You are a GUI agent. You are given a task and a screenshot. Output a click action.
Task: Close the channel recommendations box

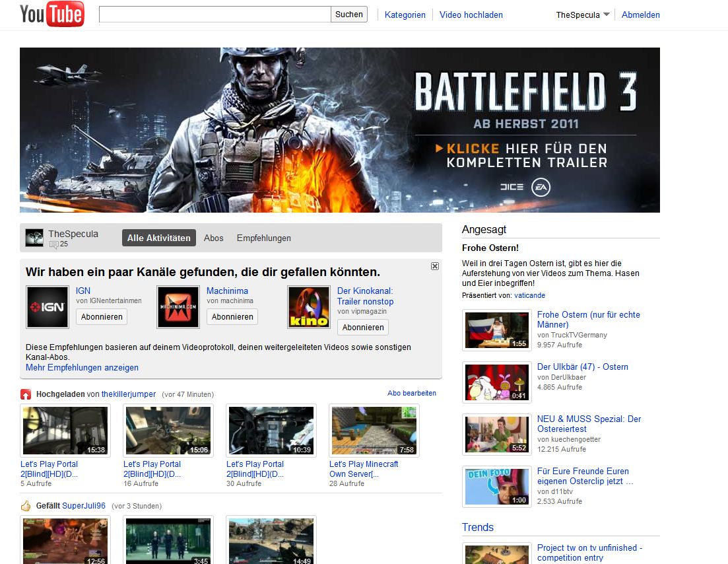(434, 266)
